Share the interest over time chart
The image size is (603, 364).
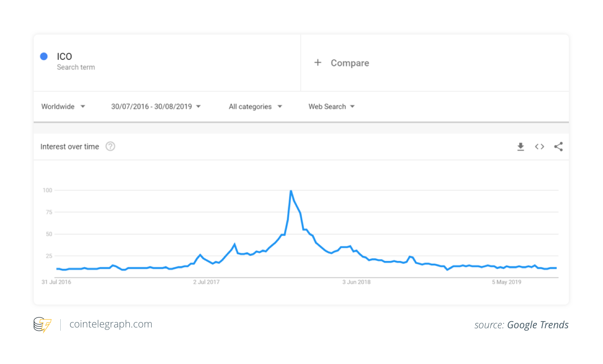559,147
